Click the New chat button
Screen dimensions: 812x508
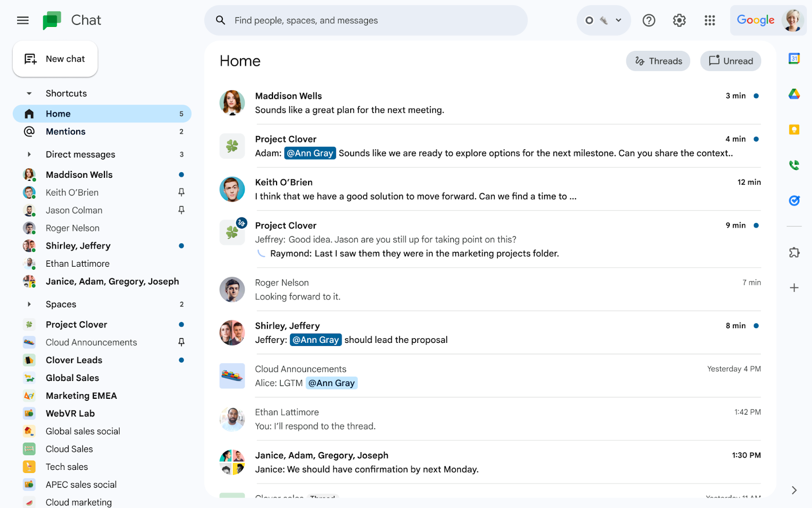coord(55,59)
